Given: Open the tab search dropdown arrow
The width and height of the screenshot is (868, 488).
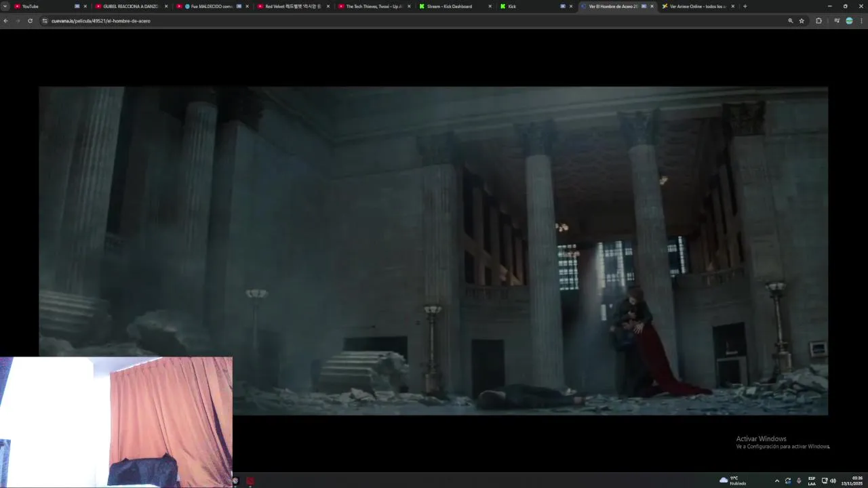Looking at the screenshot, I should pyautogui.click(x=5, y=6).
